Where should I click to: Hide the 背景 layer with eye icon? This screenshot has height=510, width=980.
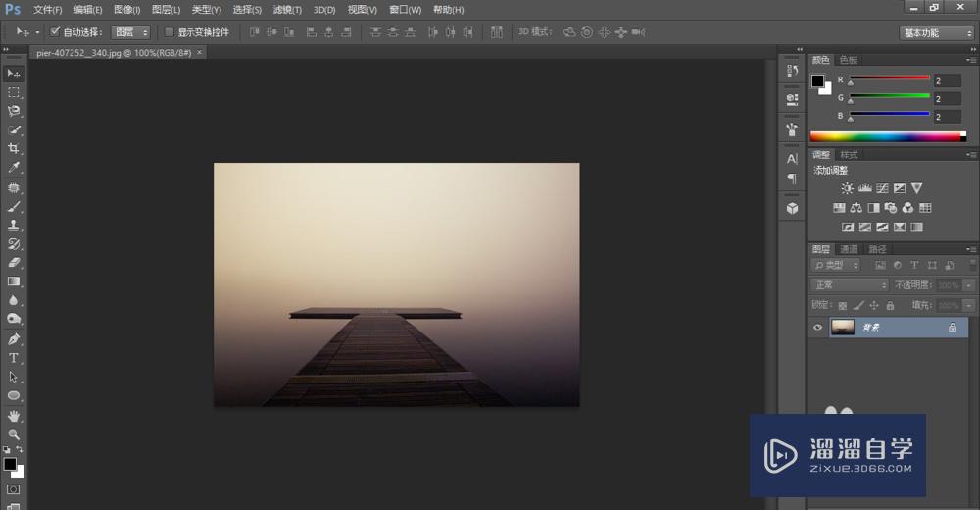coord(818,328)
